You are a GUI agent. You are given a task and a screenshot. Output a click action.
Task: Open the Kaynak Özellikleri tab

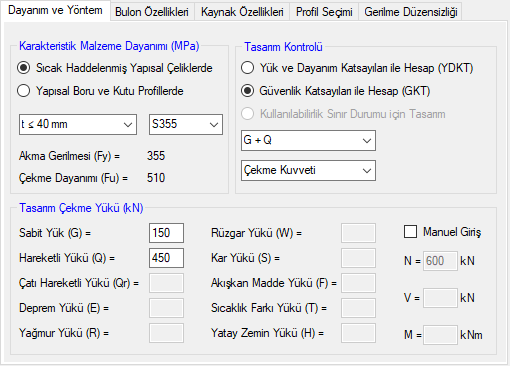click(x=242, y=12)
